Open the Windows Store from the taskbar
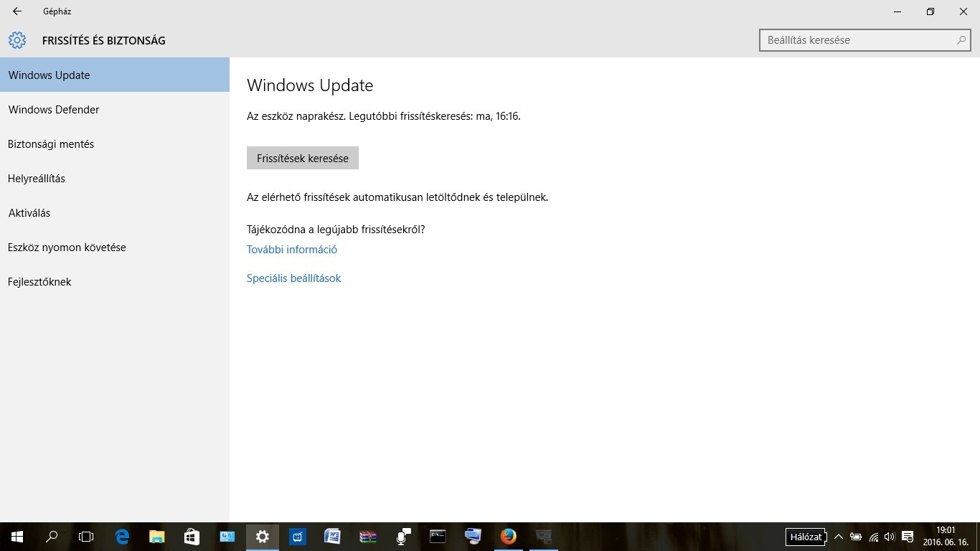The height and width of the screenshot is (551, 980). click(192, 537)
